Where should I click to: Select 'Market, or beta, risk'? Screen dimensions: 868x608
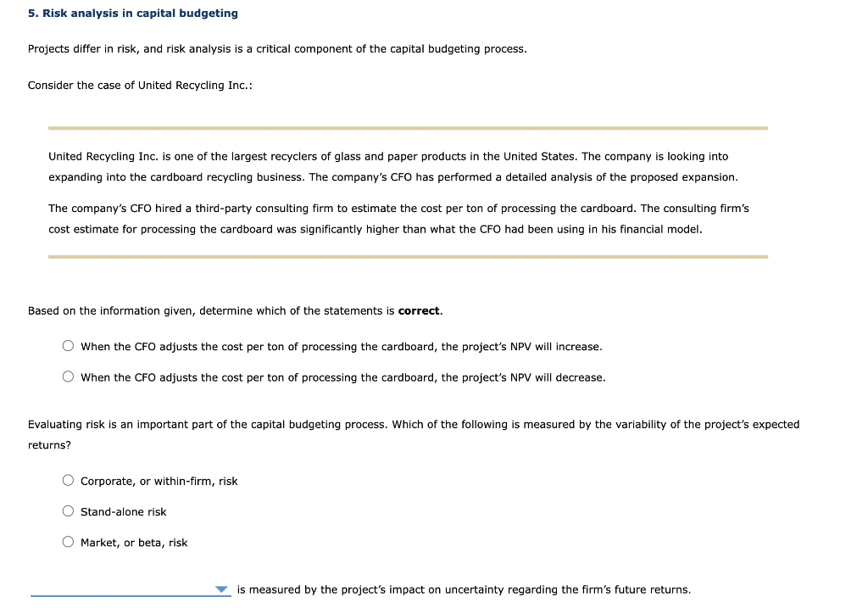[68, 540]
